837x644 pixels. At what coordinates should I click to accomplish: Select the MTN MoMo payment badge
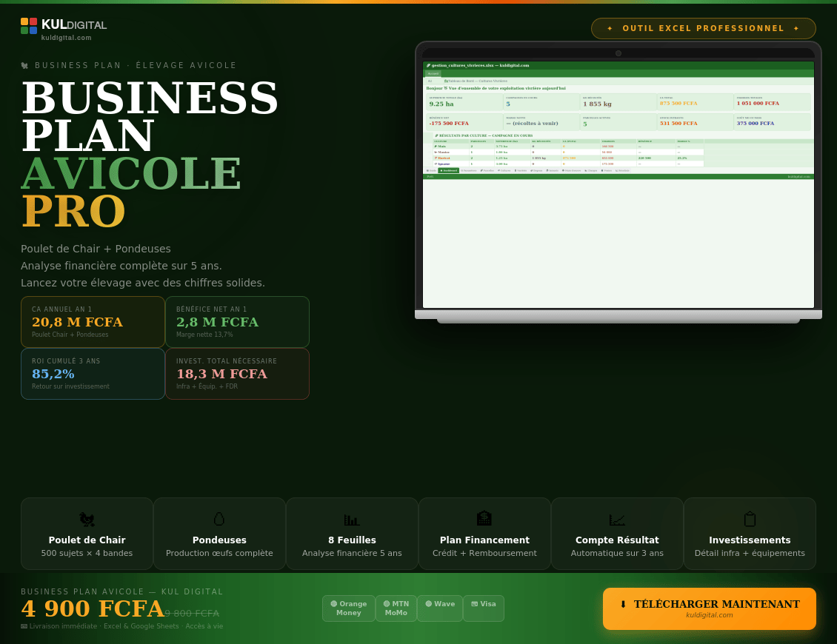(x=396, y=608)
